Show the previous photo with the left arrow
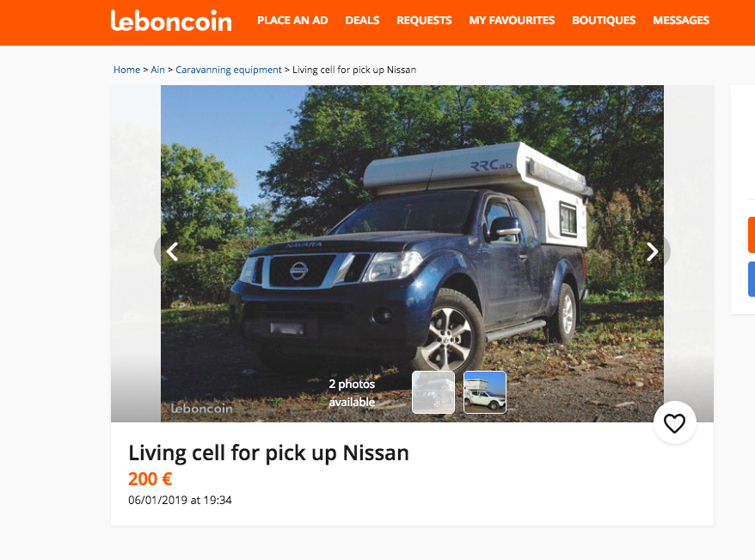The image size is (755, 560). (x=172, y=251)
